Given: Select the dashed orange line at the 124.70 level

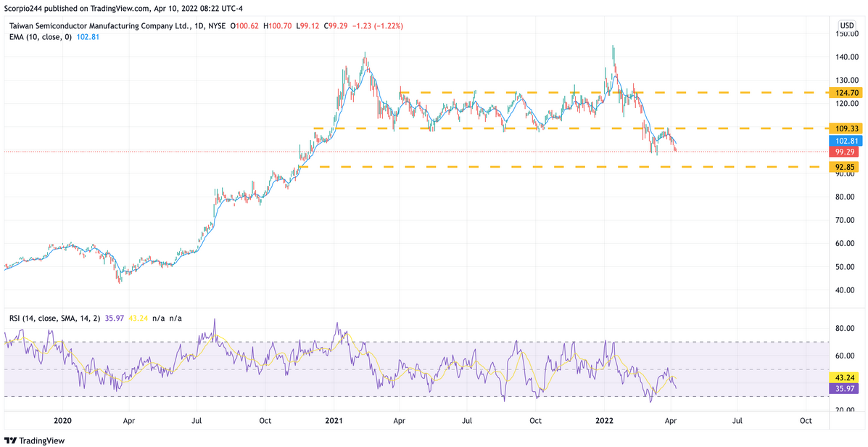Looking at the screenshot, I should (613, 92).
